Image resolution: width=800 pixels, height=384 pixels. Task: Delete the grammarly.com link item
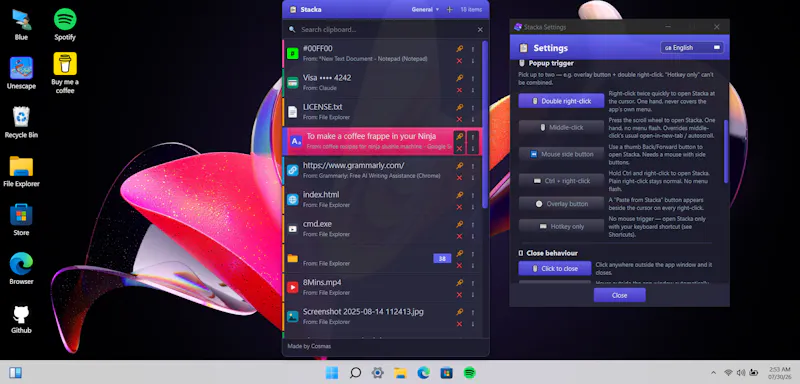pyautogui.click(x=459, y=177)
